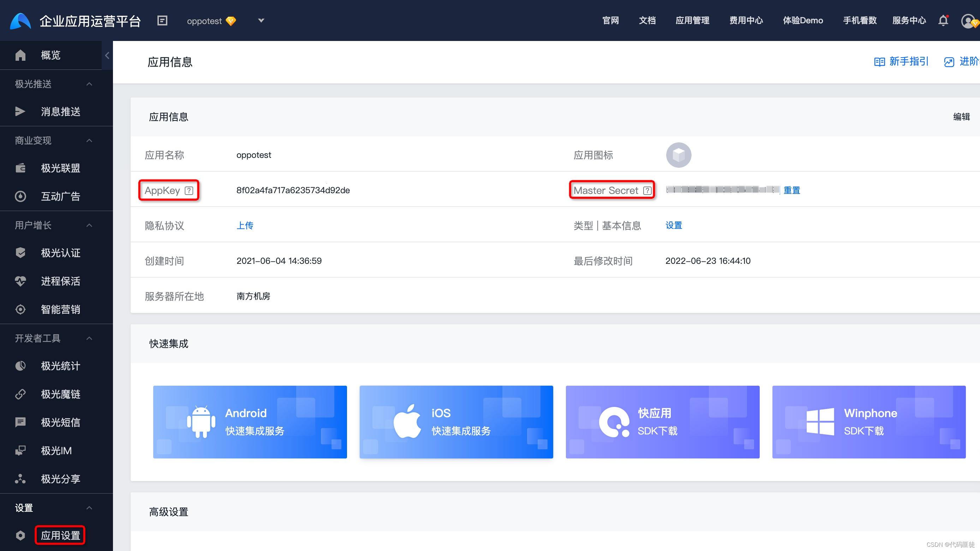Screen dimensions: 980x551
Task: Click 编辑 to edit app info
Action: tap(961, 117)
